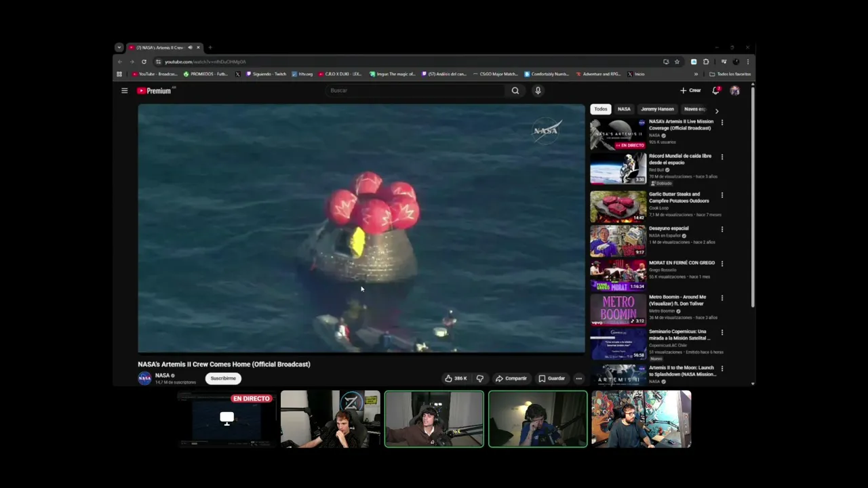Viewport: 868px width, 488px height.
Task: Open the Chrome three-dot menu
Action: (748, 62)
